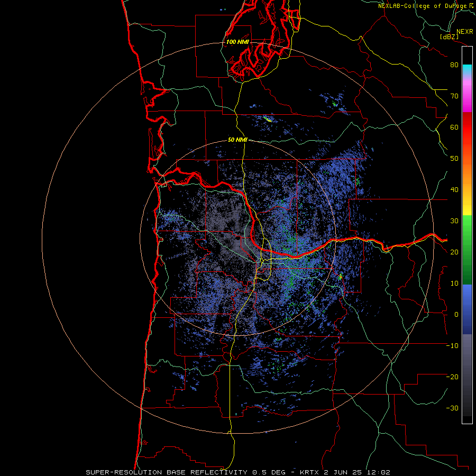Click the 60 value on the dBZ scale
This screenshot has height=476, width=476.
click(x=454, y=127)
